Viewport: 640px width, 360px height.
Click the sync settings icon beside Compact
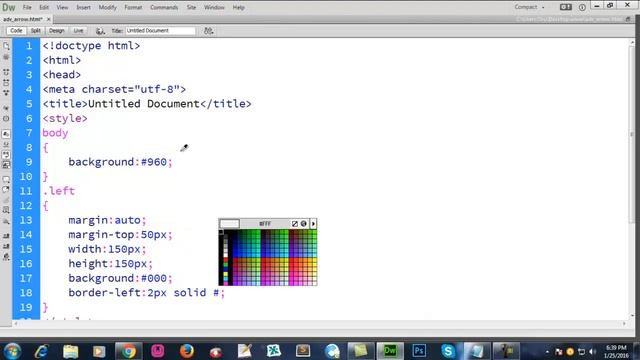coord(565,7)
